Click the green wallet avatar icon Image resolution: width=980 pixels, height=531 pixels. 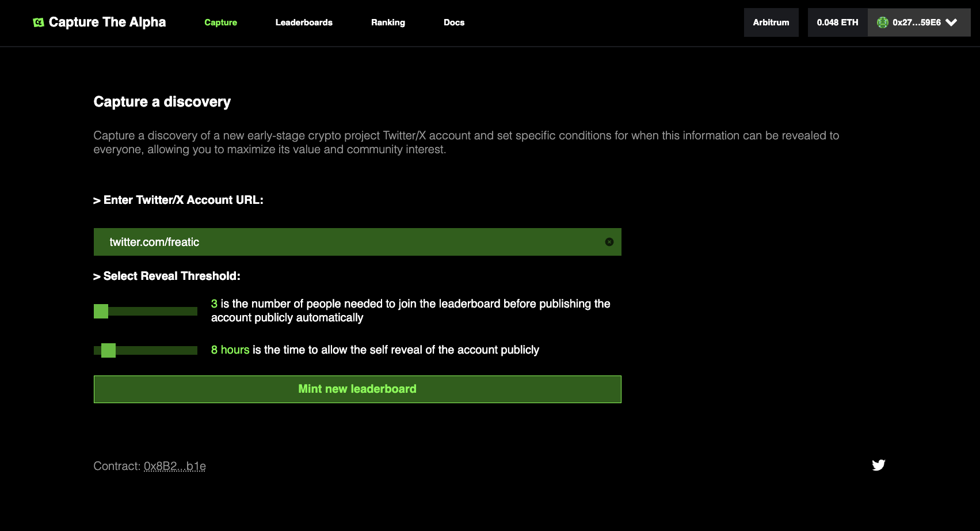[882, 22]
